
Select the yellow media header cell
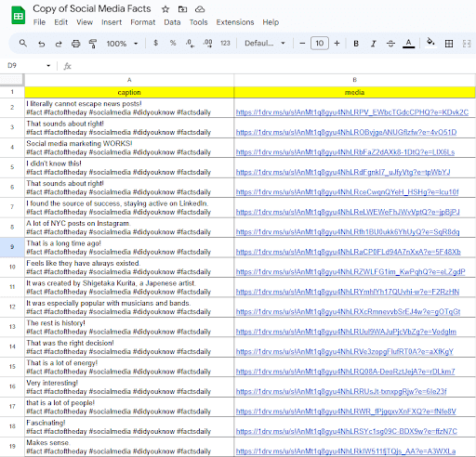[355, 92]
